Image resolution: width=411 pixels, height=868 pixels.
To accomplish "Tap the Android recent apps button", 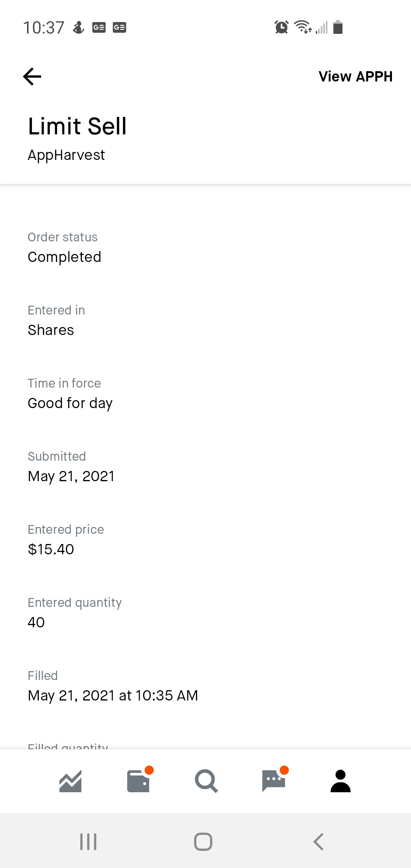I will 88,841.
